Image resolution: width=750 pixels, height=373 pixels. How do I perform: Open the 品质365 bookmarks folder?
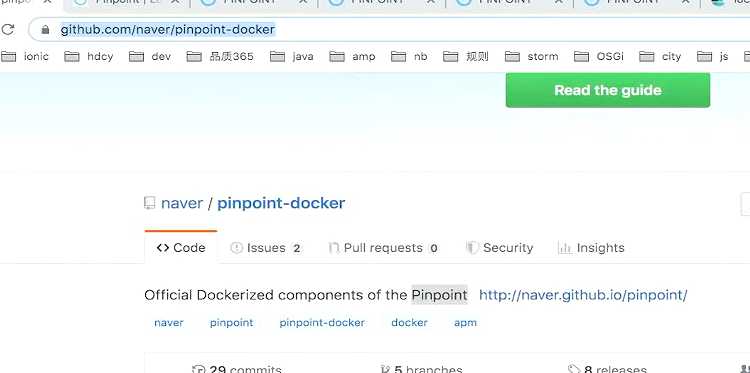coord(220,56)
